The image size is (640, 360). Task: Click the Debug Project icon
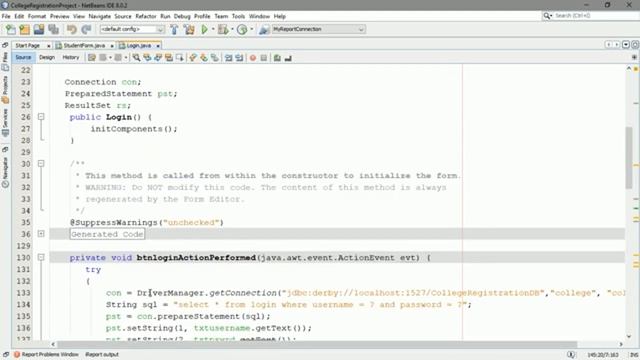[x=223, y=29]
